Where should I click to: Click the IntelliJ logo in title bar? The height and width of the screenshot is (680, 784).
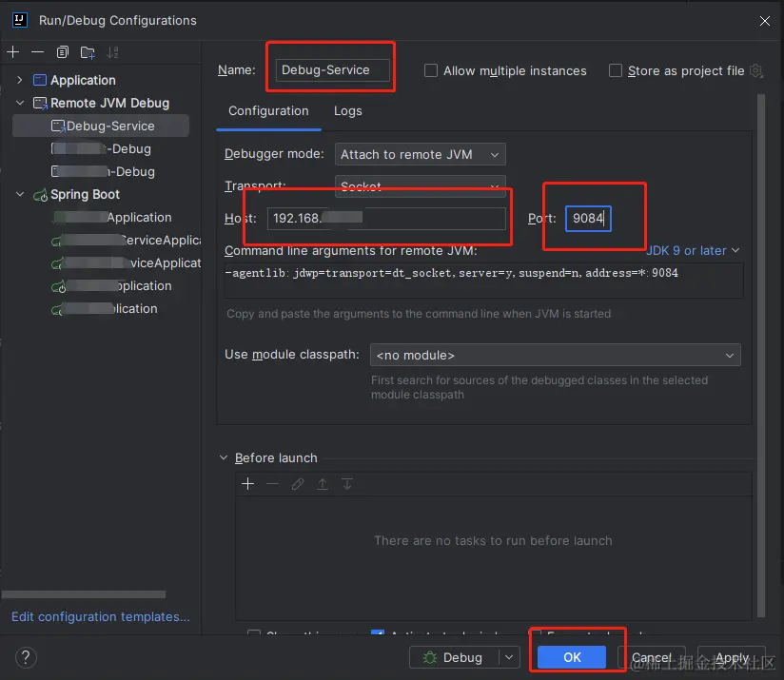click(19, 20)
